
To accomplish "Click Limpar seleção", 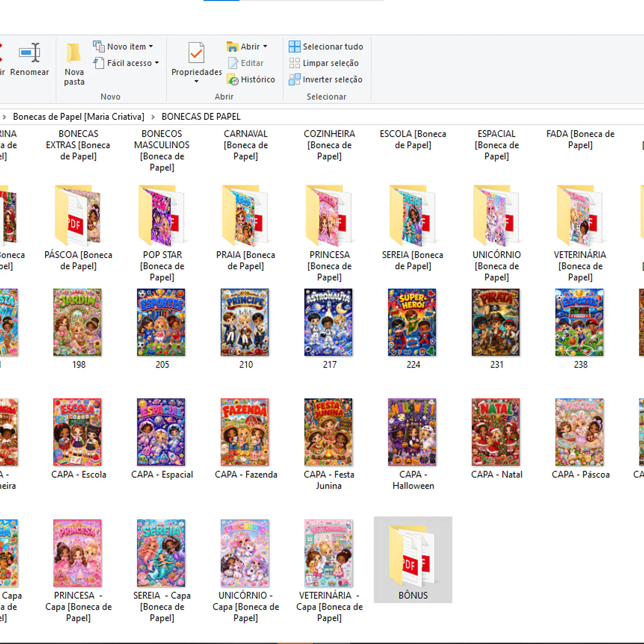I will pos(324,63).
